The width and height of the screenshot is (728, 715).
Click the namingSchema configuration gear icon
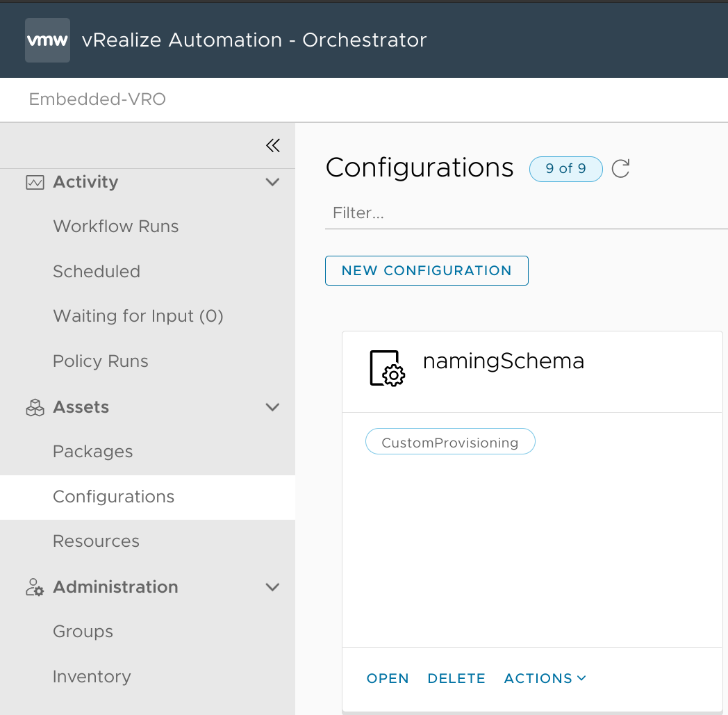[x=387, y=368]
